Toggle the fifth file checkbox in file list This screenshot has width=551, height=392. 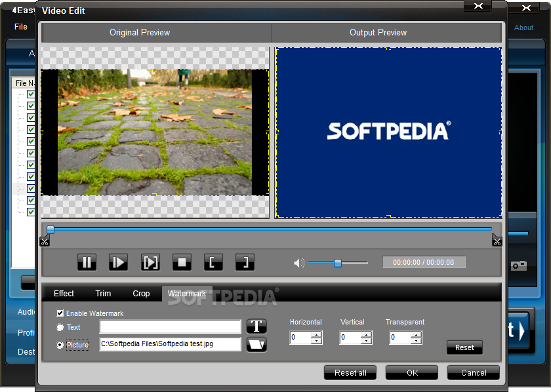[31, 141]
